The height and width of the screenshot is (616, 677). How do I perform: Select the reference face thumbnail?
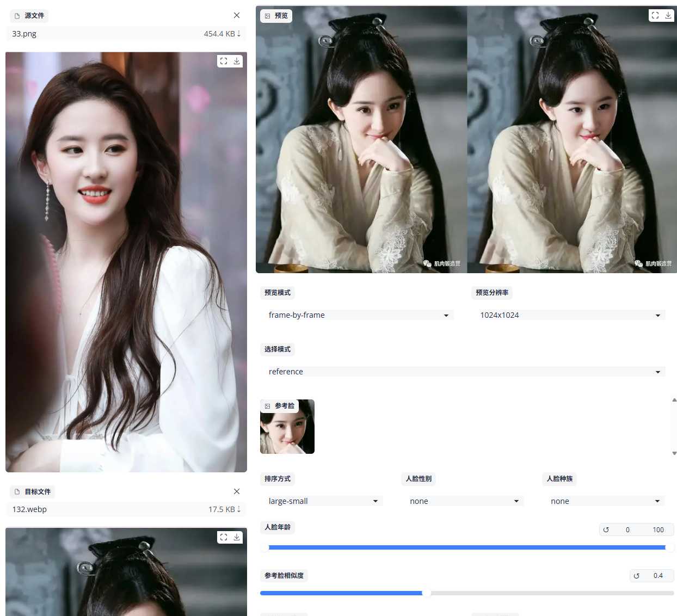(287, 427)
